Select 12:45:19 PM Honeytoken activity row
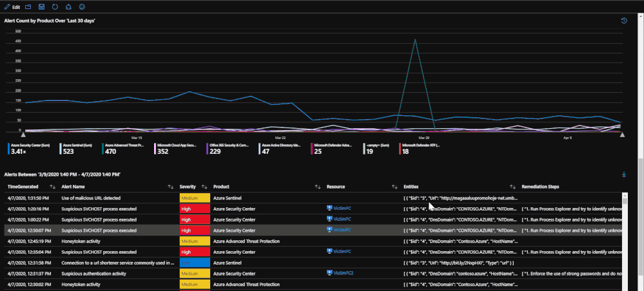The height and width of the screenshot is (291, 644). pyautogui.click(x=314, y=241)
